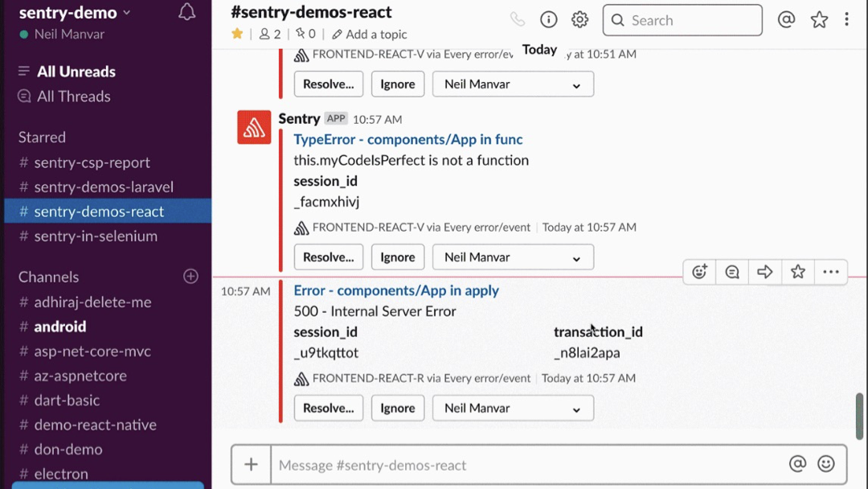Open dart-basic channel
Screen dimensions: 868x489
pyautogui.click(x=108, y=400)
